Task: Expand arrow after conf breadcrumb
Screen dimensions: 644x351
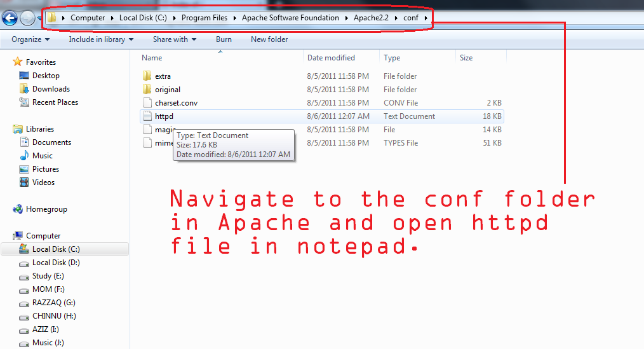Action: pos(426,18)
